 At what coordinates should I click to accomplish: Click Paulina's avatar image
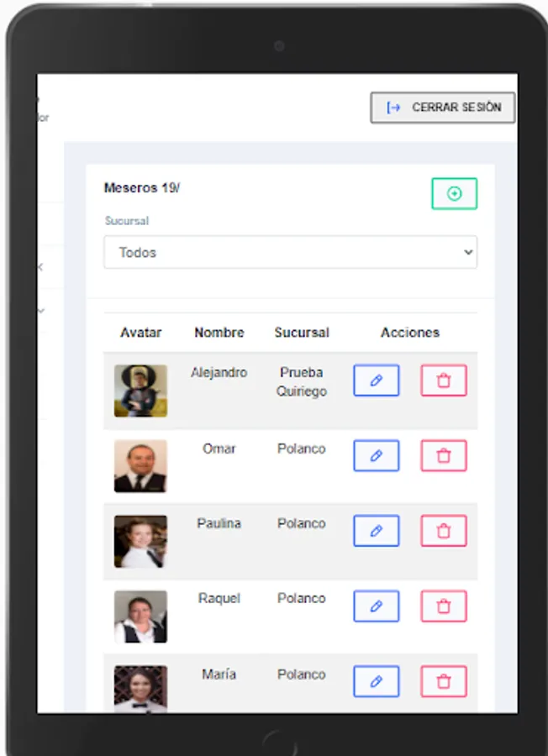pyautogui.click(x=141, y=541)
